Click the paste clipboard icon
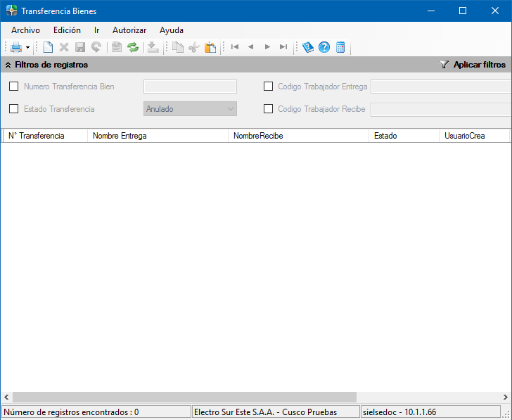 [210, 47]
